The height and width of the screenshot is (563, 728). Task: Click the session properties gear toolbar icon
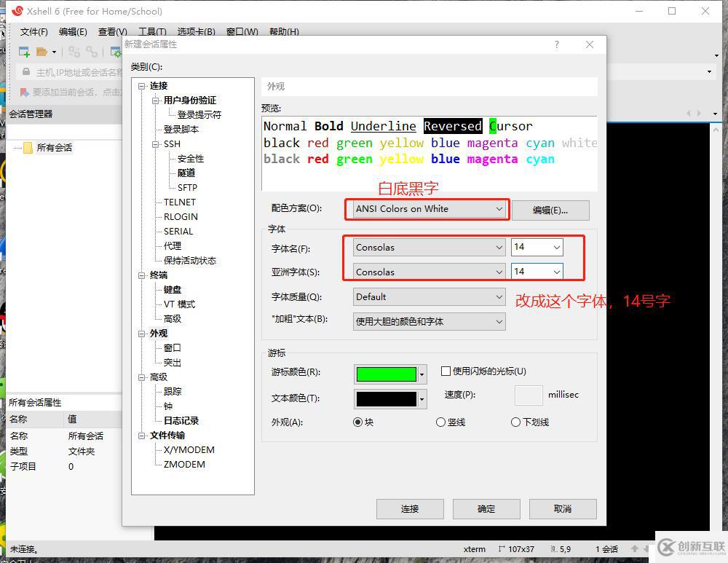(x=116, y=52)
